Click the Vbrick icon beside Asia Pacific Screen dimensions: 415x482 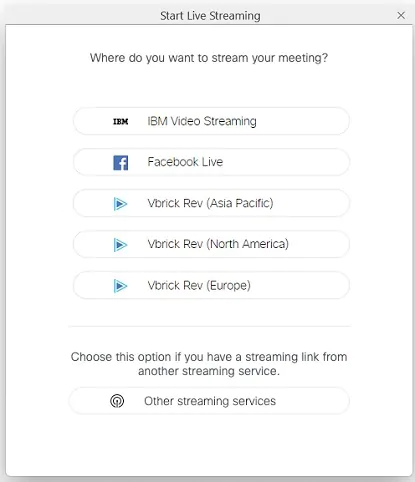[x=120, y=204]
